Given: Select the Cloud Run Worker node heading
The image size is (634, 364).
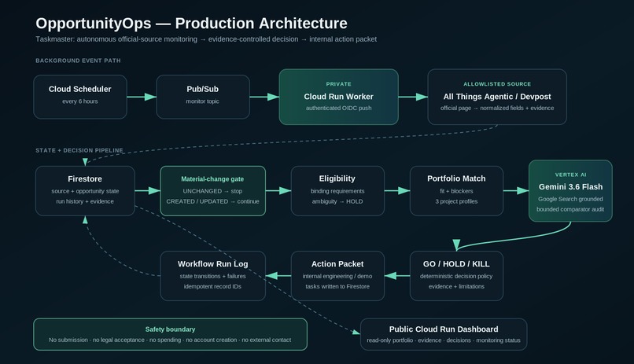Looking at the screenshot, I should pyautogui.click(x=339, y=97).
